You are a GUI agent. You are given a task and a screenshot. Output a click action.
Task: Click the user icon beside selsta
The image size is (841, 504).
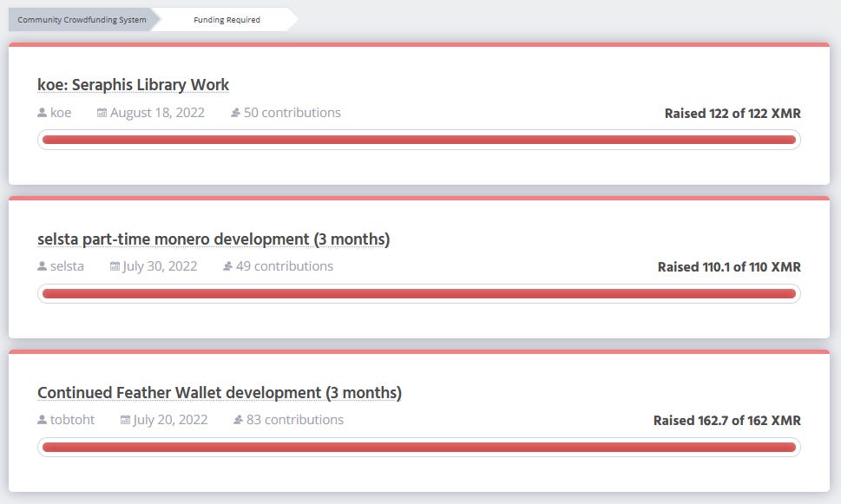pyautogui.click(x=42, y=266)
